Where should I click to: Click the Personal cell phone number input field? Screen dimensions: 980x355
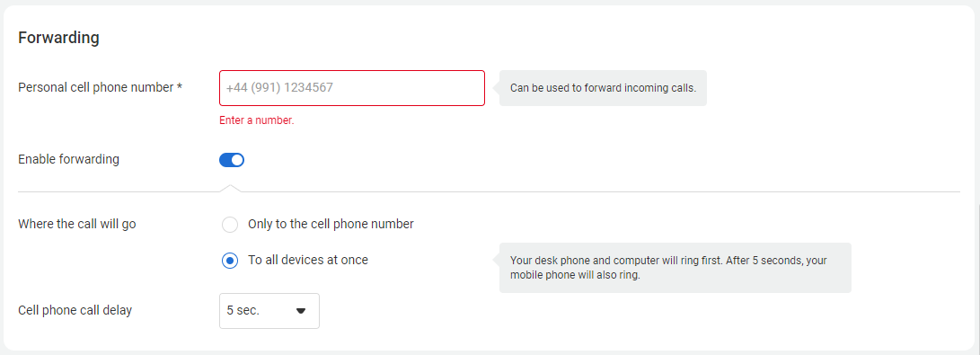pyautogui.click(x=352, y=88)
